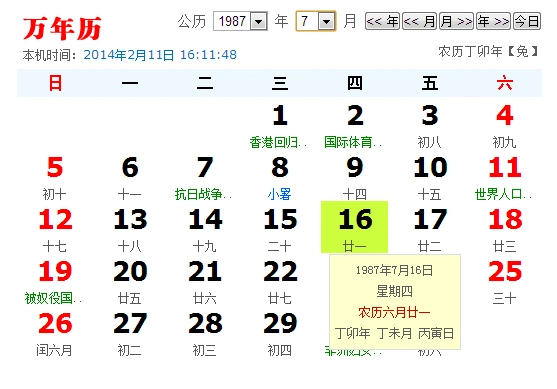Select July 1 香港回归 date
Screen dimensions: 557x389
[280, 125]
